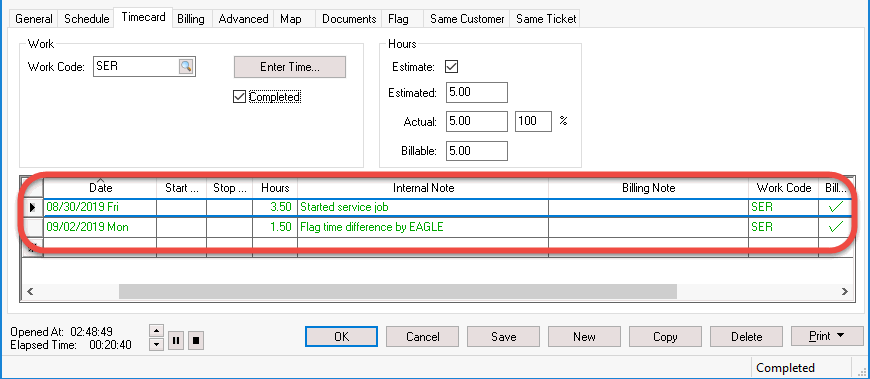Image resolution: width=870 pixels, height=379 pixels.
Task: Click the Copy button
Action: tap(665, 336)
